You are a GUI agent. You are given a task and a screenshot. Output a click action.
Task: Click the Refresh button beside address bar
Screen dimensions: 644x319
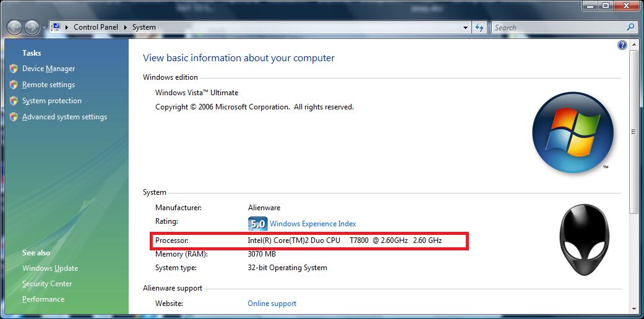(479, 27)
